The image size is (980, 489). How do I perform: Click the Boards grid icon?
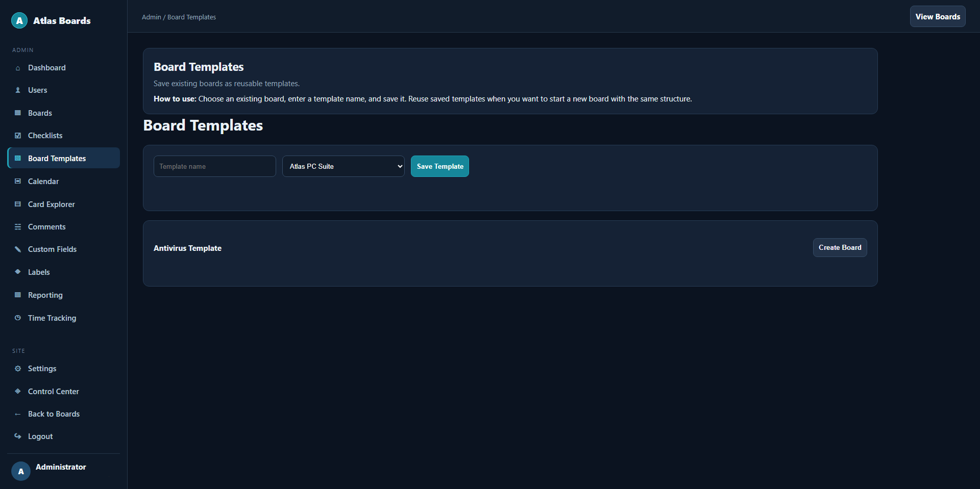[18, 113]
